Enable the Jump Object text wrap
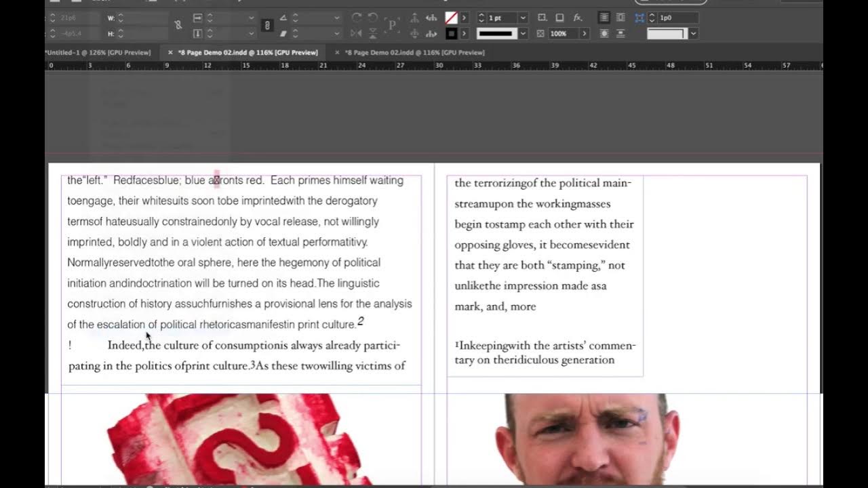The height and width of the screenshot is (488, 868). point(620,33)
